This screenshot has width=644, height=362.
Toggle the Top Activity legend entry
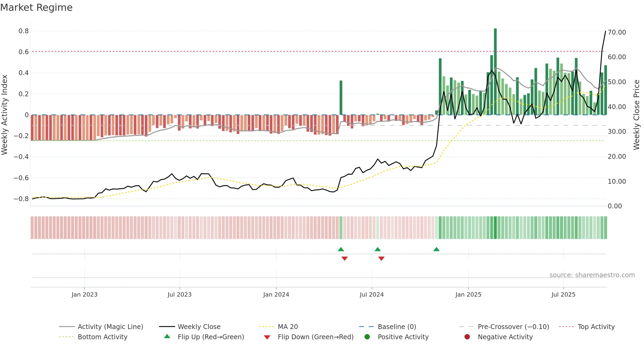(587, 327)
